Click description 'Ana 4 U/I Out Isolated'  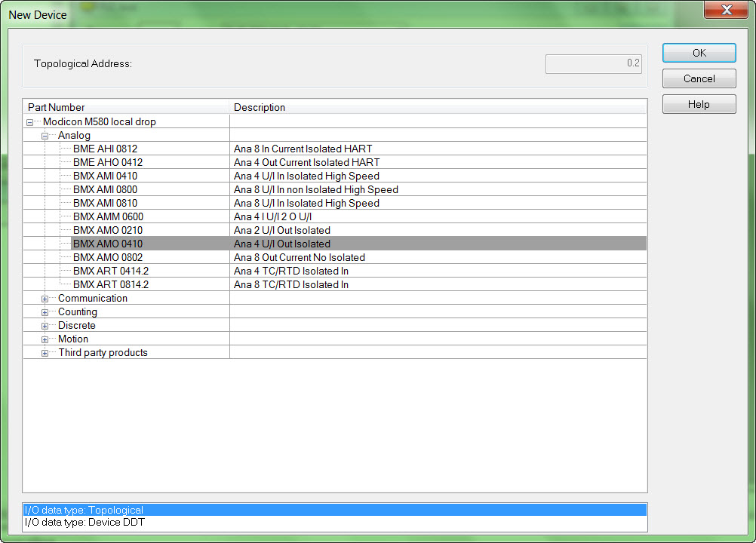[282, 244]
